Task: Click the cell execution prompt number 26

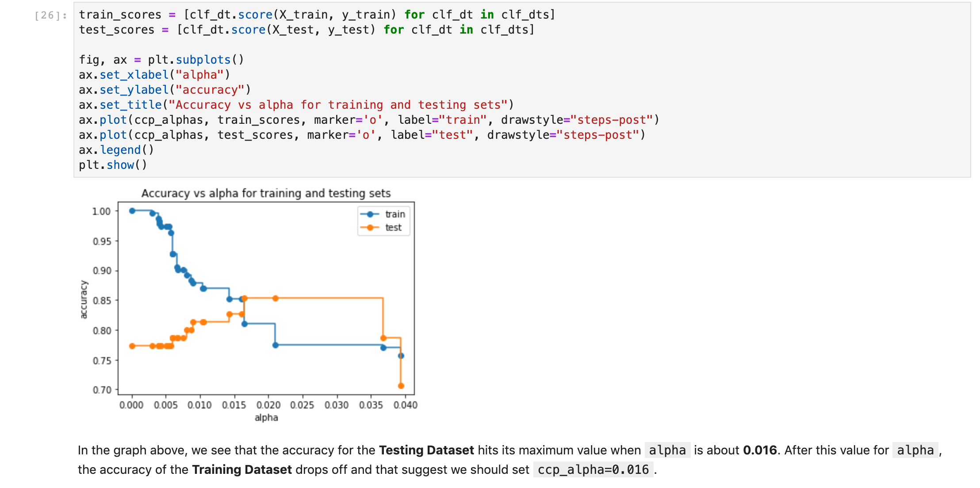Action: [x=50, y=15]
